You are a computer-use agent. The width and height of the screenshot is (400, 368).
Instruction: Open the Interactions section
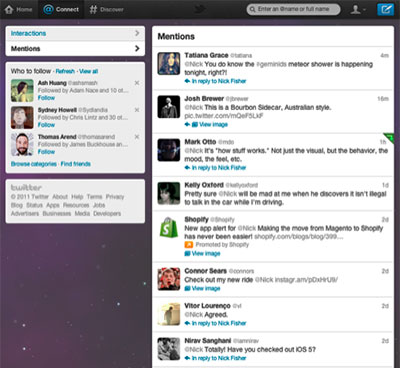click(75, 33)
